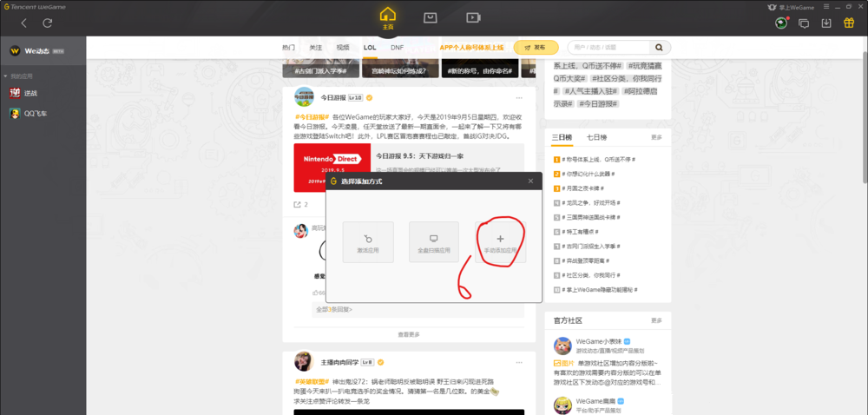Image resolution: width=868 pixels, height=415 pixels.
Task: Open 逆战 in the sidebar app list
Action: point(30,93)
